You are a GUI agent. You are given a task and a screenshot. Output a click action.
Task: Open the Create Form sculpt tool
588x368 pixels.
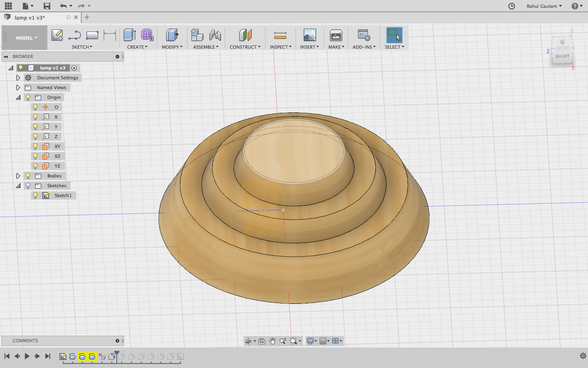pyautogui.click(x=147, y=35)
